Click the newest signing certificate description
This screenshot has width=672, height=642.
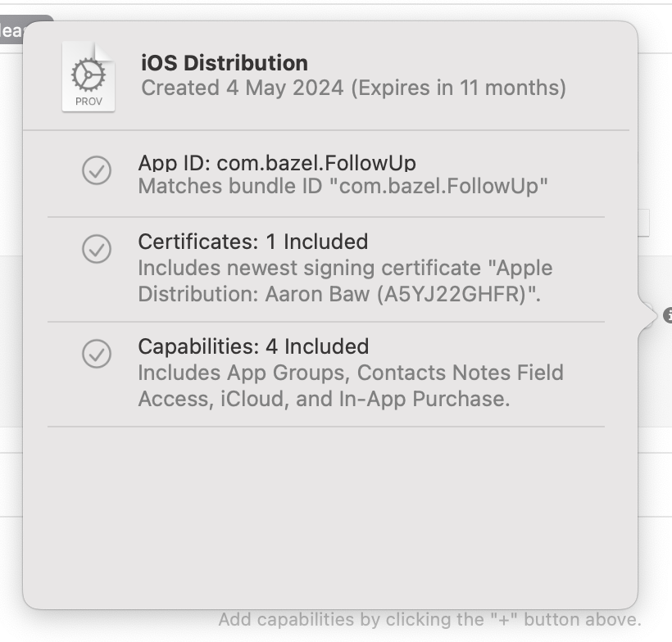345,268
